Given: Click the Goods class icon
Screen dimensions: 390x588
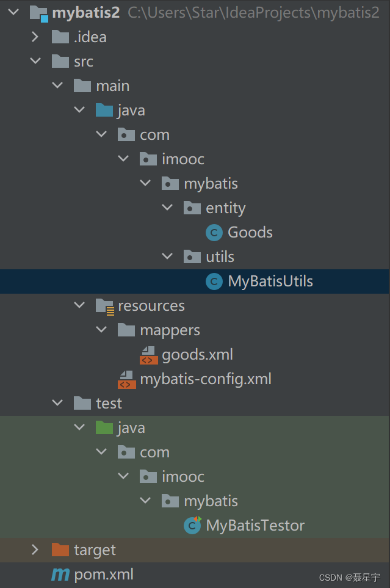Looking at the screenshot, I should pyautogui.click(x=214, y=232).
